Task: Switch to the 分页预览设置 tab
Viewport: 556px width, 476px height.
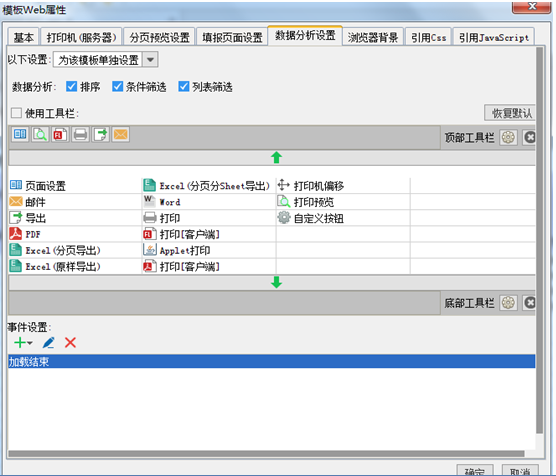Action: pyautogui.click(x=159, y=37)
